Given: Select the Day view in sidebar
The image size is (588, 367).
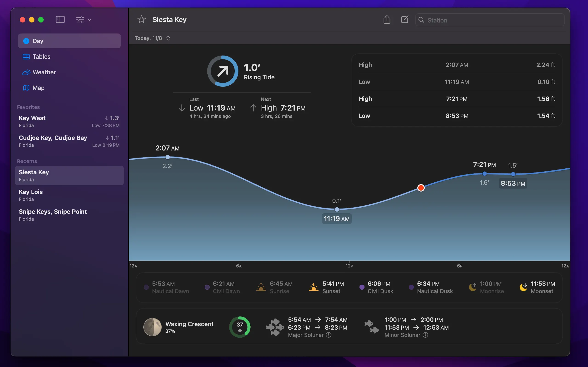Looking at the screenshot, I should pos(69,41).
